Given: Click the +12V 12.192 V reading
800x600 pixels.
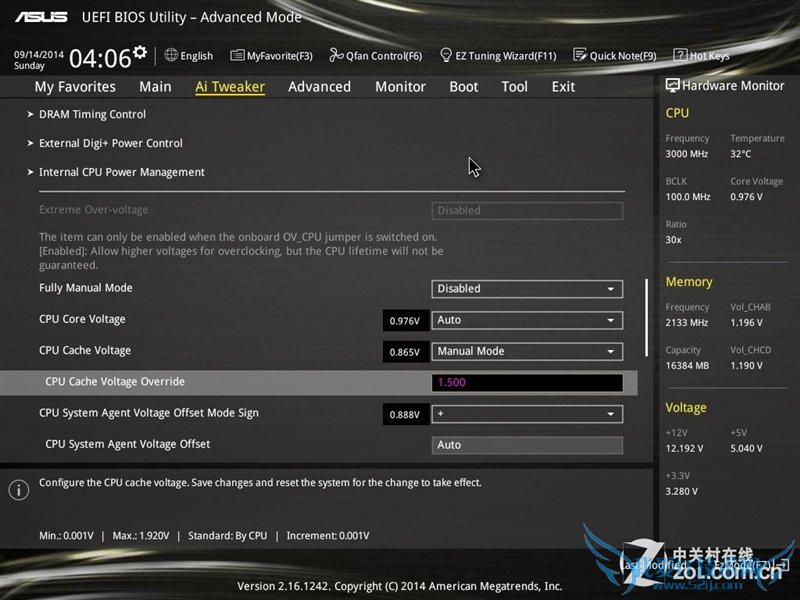Looking at the screenshot, I should pos(684,448).
